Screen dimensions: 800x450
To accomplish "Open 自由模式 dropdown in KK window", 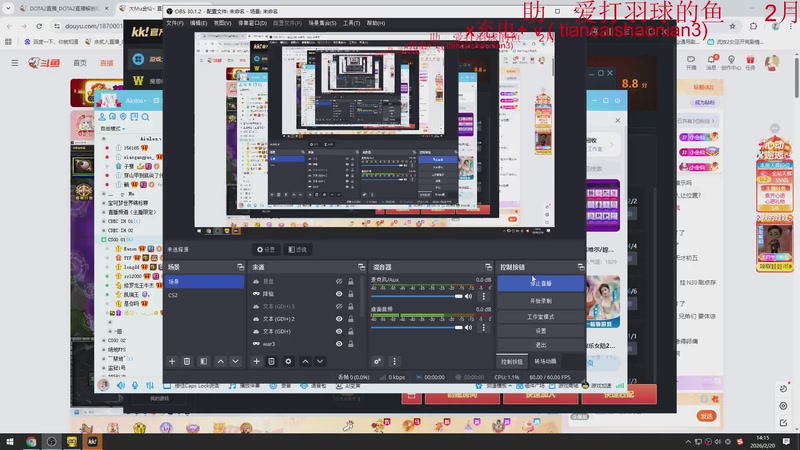I will coord(113,129).
